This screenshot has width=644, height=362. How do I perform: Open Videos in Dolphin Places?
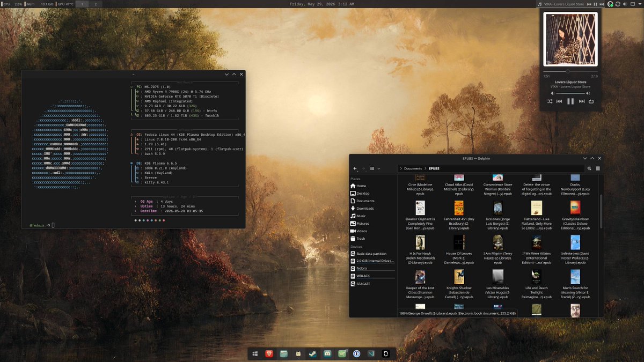tap(372, 231)
